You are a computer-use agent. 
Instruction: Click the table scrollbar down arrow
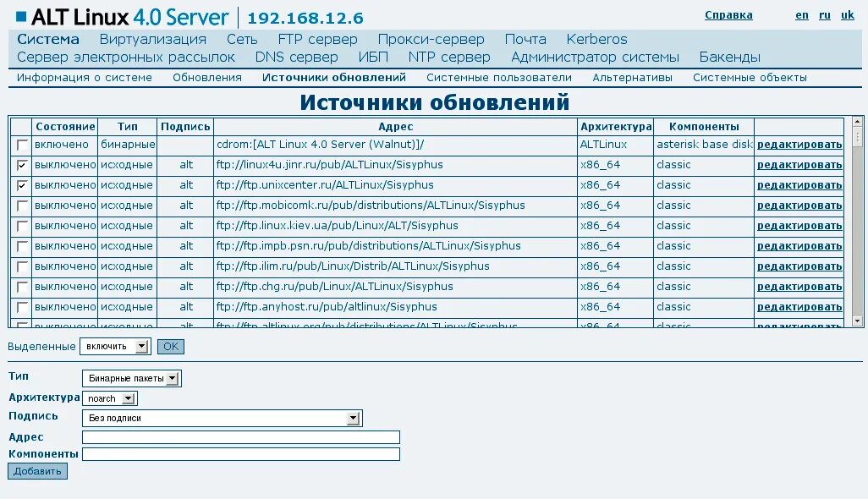[858, 321]
